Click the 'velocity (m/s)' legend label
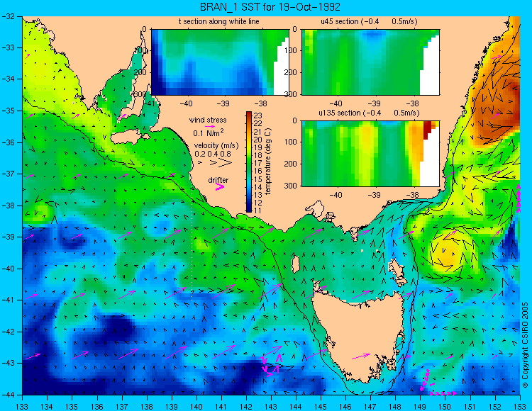Image resolution: width=532 pixels, height=411 pixels. click(216, 146)
